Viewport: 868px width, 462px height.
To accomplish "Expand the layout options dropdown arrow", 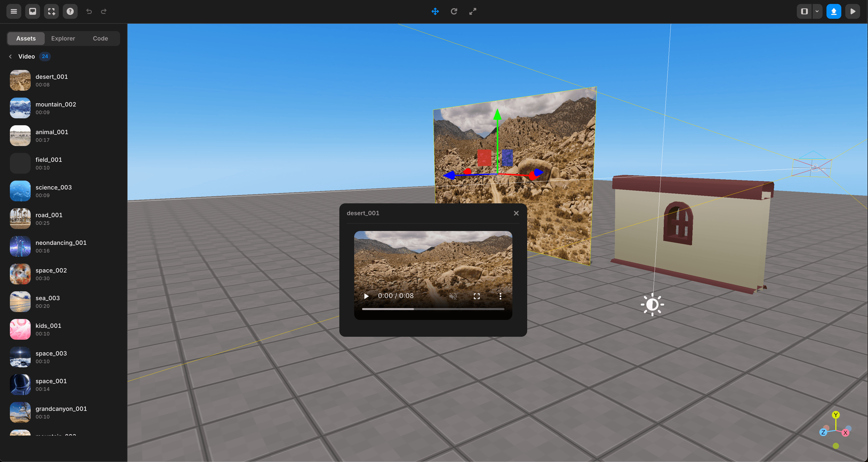I will [x=817, y=11].
